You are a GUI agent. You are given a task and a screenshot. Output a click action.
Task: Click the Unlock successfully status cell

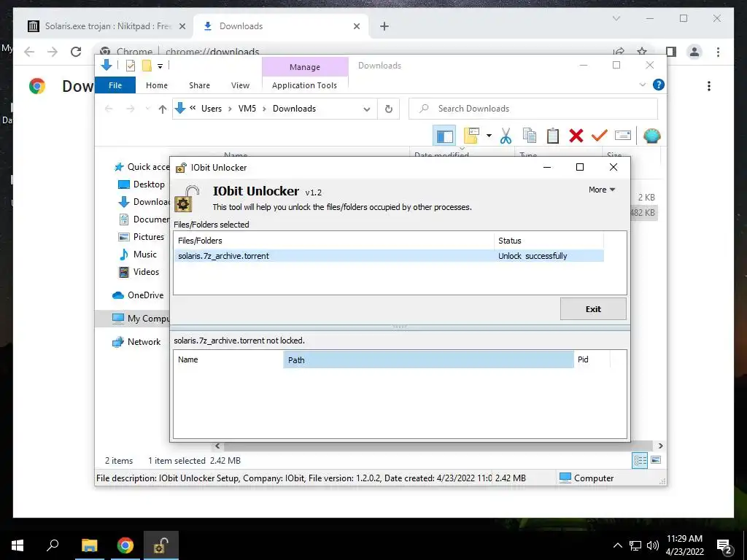(x=533, y=256)
